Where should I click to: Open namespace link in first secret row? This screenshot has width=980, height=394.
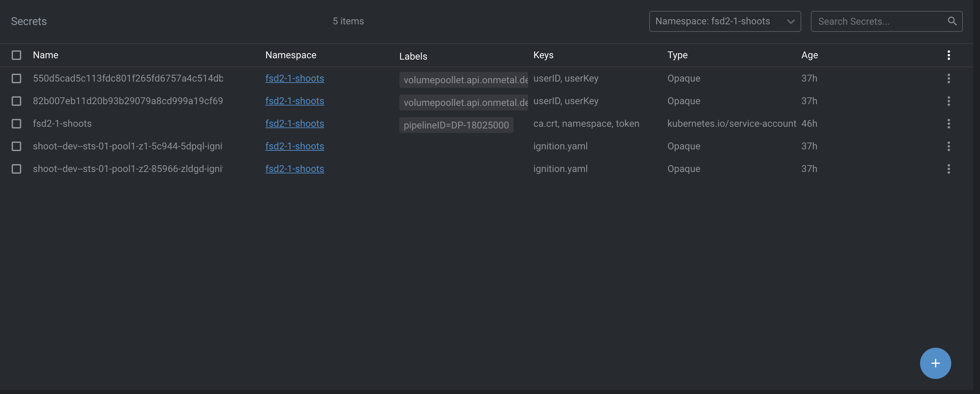(294, 78)
